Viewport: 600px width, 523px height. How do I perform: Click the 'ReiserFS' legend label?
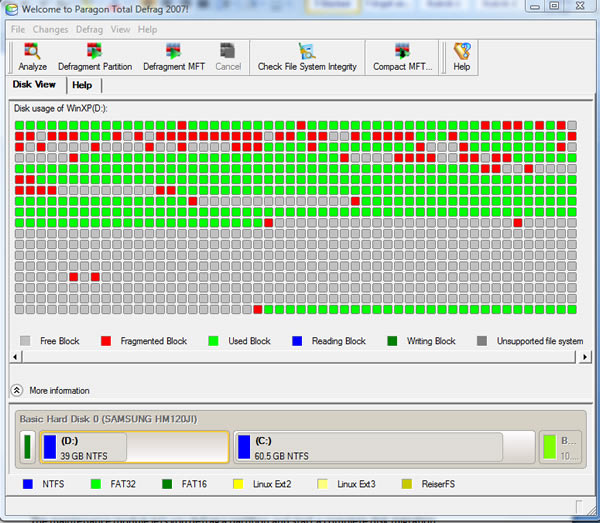pos(438,484)
